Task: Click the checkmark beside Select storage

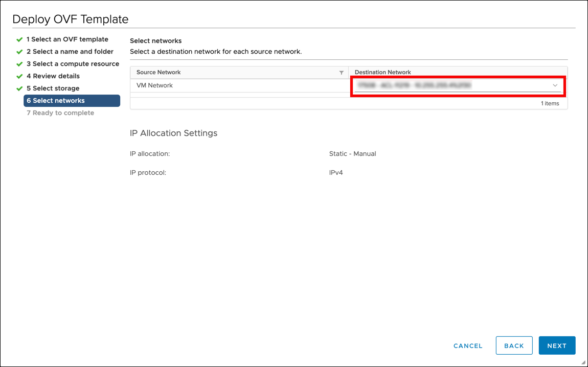Action: [x=19, y=88]
